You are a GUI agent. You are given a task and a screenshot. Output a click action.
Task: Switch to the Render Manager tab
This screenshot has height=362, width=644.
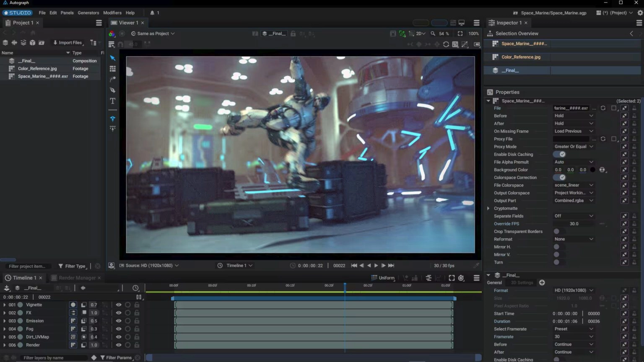click(77, 278)
